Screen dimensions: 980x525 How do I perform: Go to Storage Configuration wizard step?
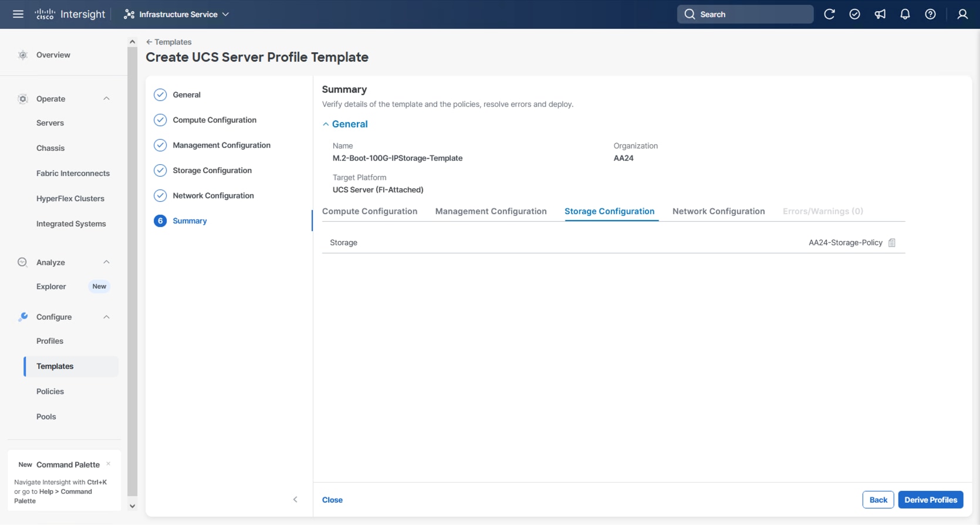[212, 170]
